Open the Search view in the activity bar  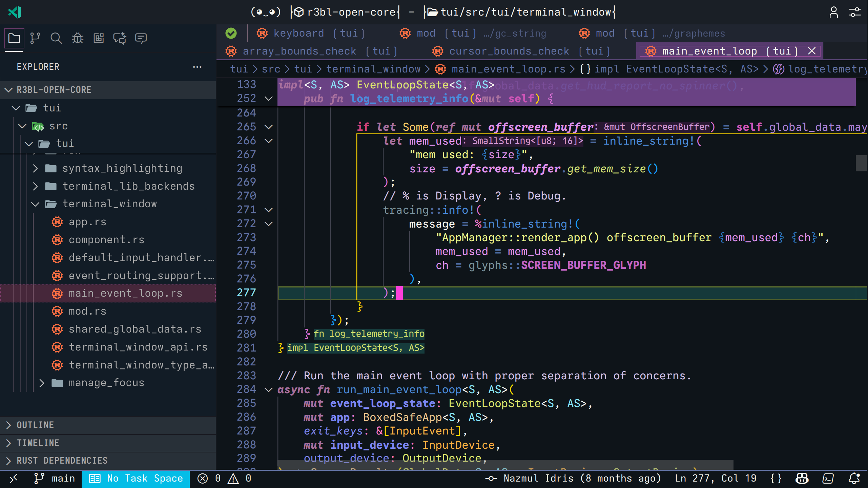56,38
